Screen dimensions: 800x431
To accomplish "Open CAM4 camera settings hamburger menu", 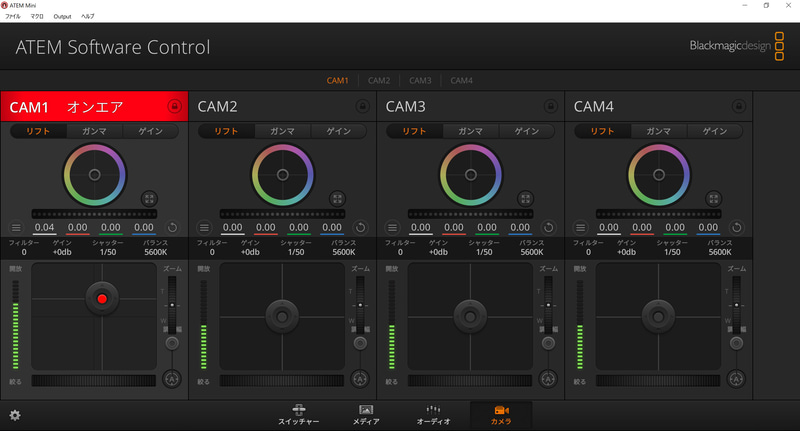I will point(580,227).
